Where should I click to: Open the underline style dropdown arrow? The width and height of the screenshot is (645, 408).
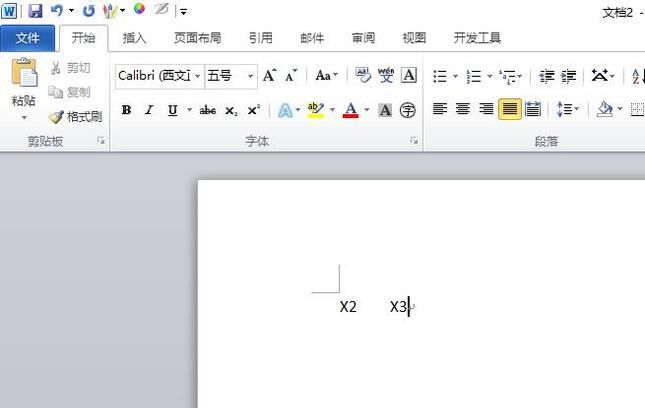(x=189, y=110)
